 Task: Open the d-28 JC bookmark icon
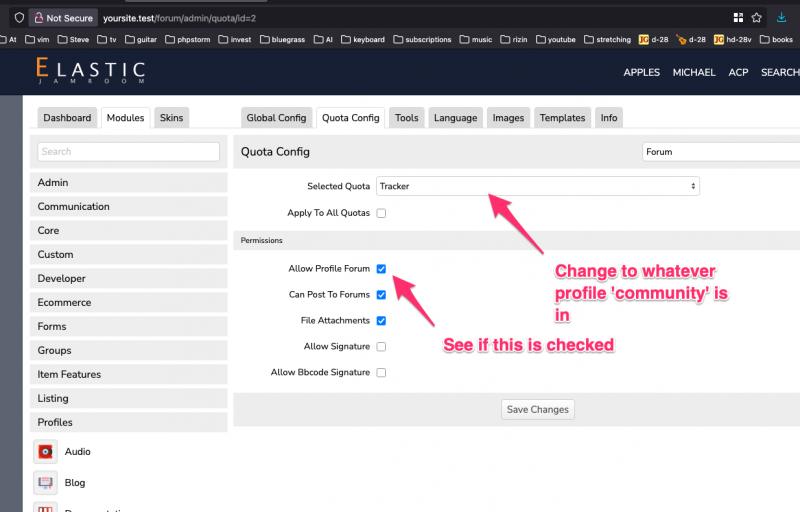pos(644,39)
